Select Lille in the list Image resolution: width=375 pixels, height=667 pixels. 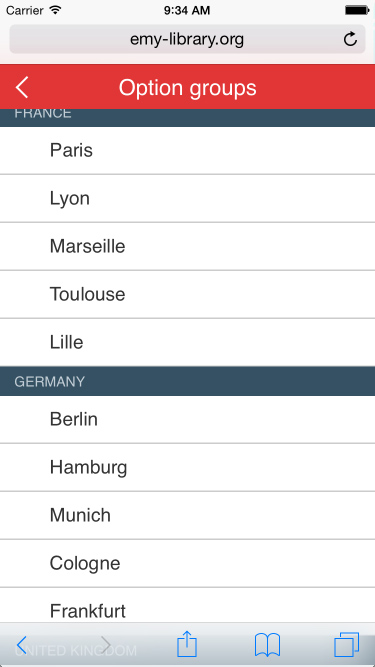click(x=188, y=342)
